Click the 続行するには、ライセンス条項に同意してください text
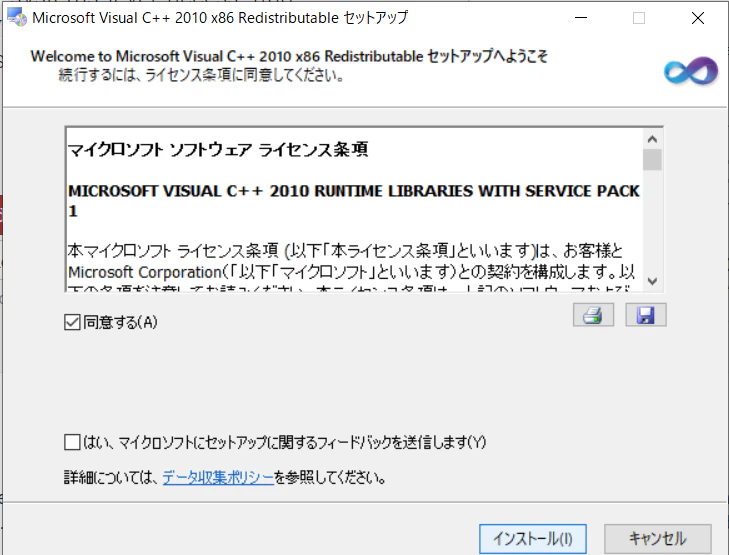 tap(201, 75)
